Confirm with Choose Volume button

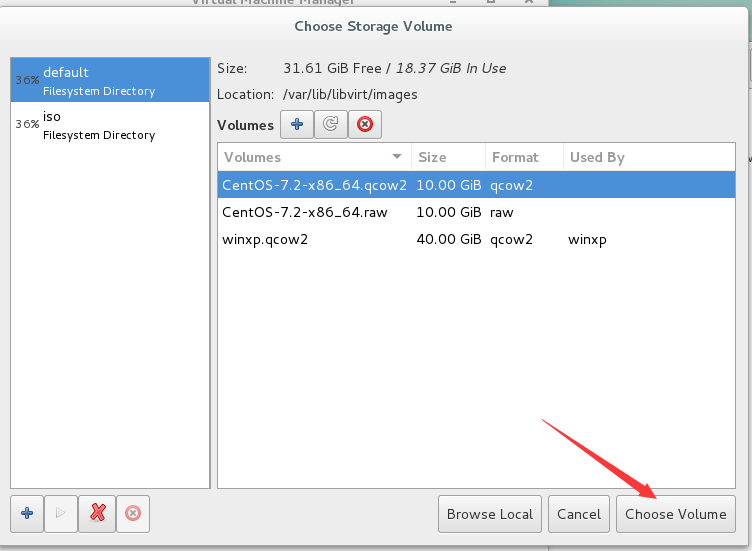tap(675, 514)
